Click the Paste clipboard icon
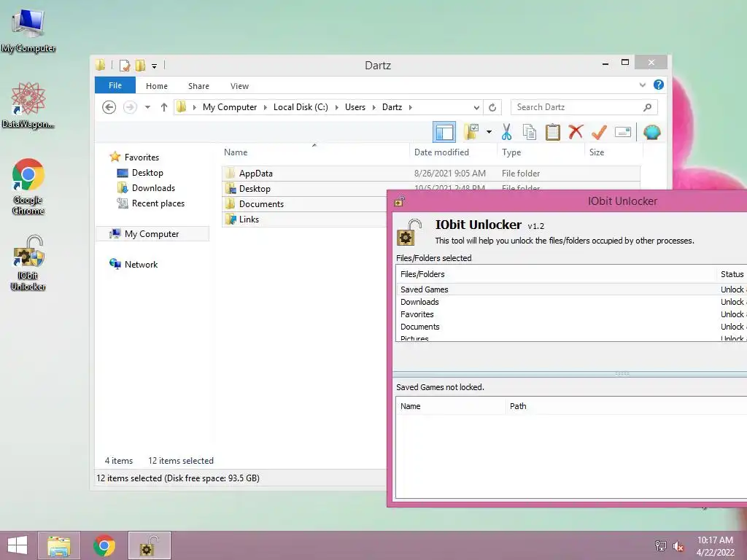 [x=553, y=132]
